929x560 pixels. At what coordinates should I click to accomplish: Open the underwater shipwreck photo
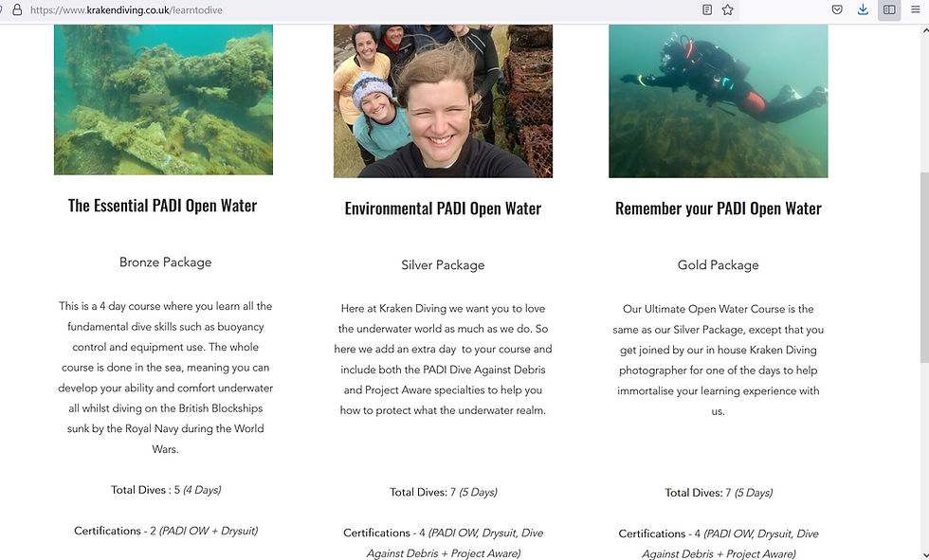pyautogui.click(x=163, y=99)
